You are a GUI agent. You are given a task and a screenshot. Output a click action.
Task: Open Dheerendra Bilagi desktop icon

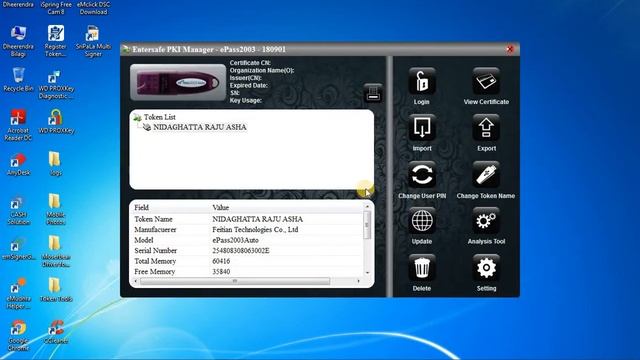pos(18,41)
